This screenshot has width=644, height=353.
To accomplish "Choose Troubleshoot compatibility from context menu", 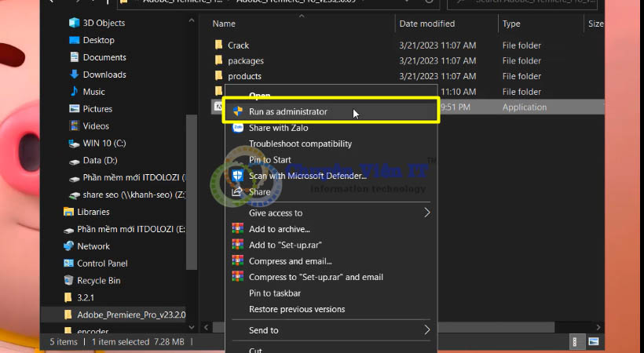I will pos(300,144).
